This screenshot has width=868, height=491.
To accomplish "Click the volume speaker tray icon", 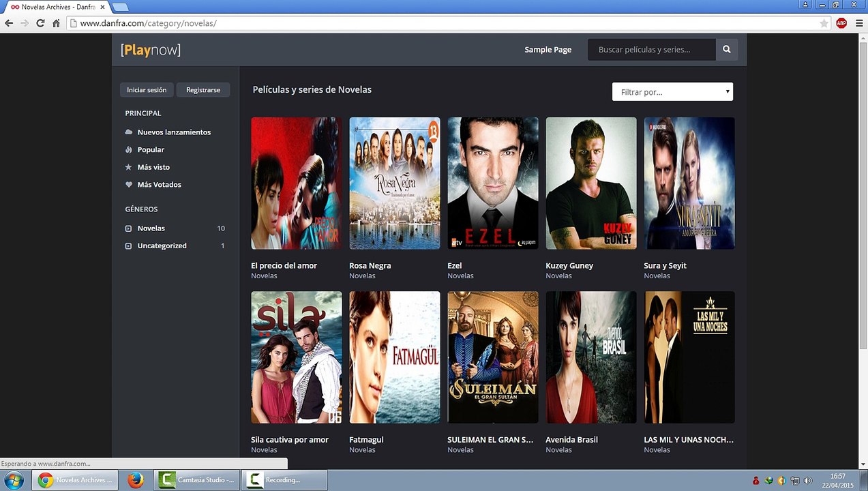I will 808,481.
